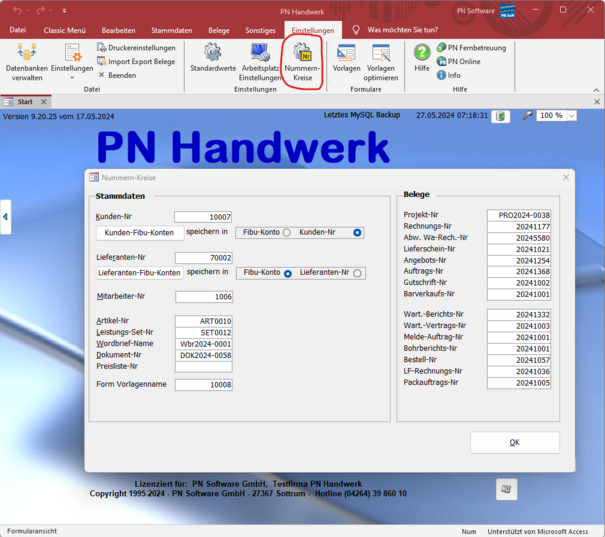The height and width of the screenshot is (537, 605).
Task: Click the Lieferanten-Nr field 70002
Action: 204,258
